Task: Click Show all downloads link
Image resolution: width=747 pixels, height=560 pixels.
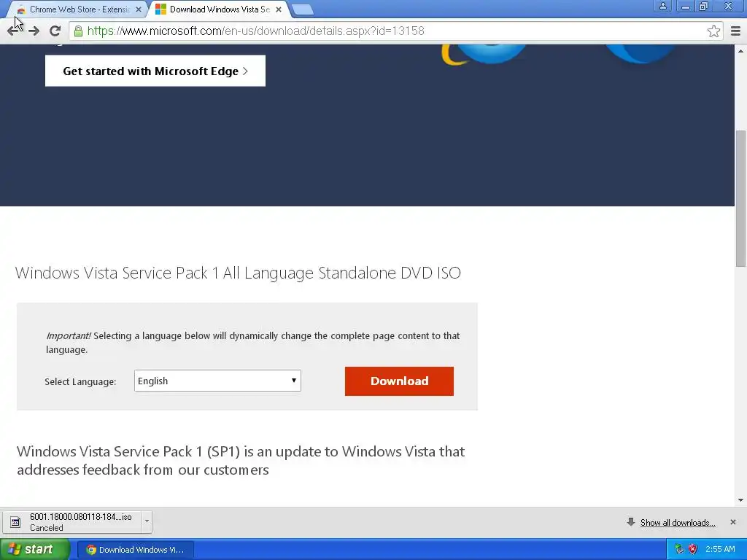Action: pos(678,523)
